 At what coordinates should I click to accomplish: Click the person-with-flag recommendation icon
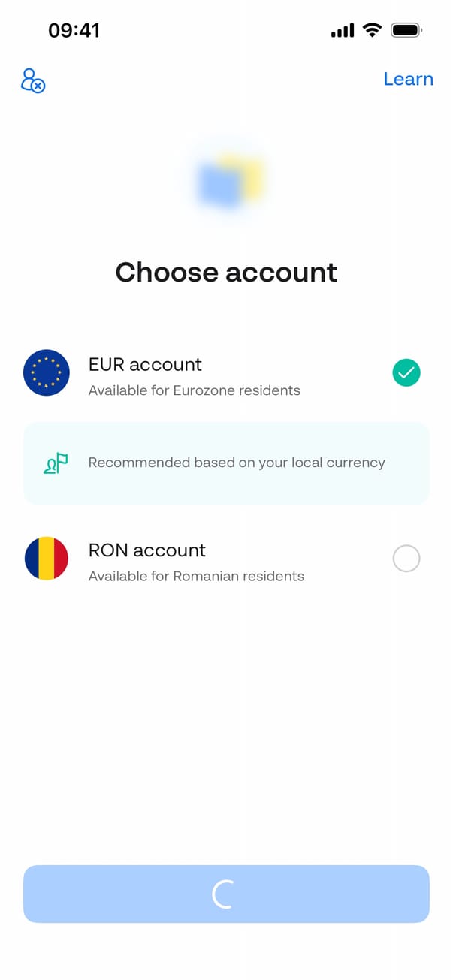(56, 463)
